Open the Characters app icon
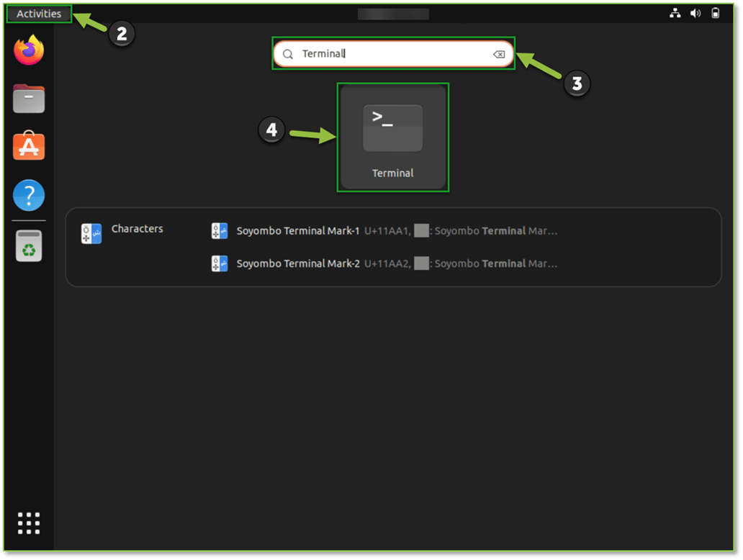Viewport: 743px width, 560px height. (x=91, y=233)
